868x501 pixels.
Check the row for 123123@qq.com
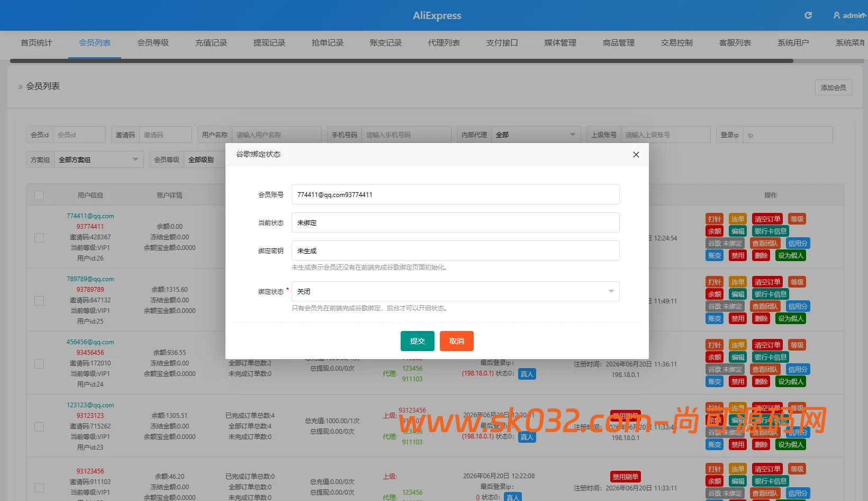point(39,427)
